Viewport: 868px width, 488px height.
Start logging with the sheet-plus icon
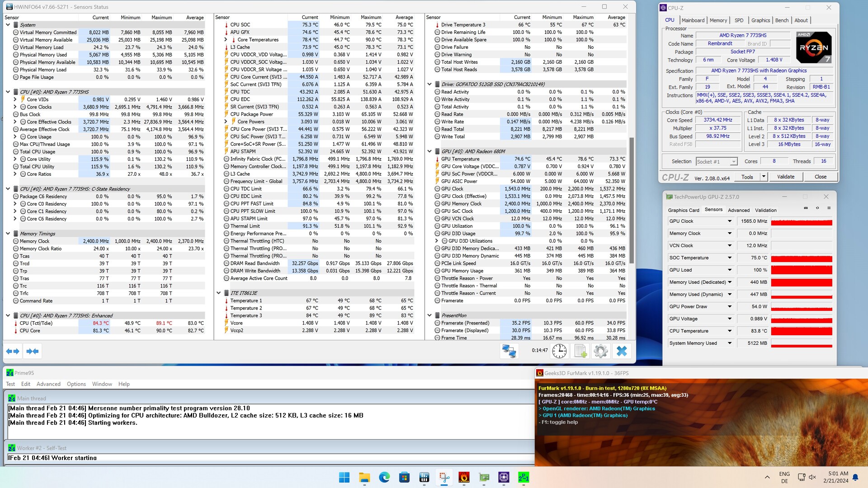(x=580, y=351)
